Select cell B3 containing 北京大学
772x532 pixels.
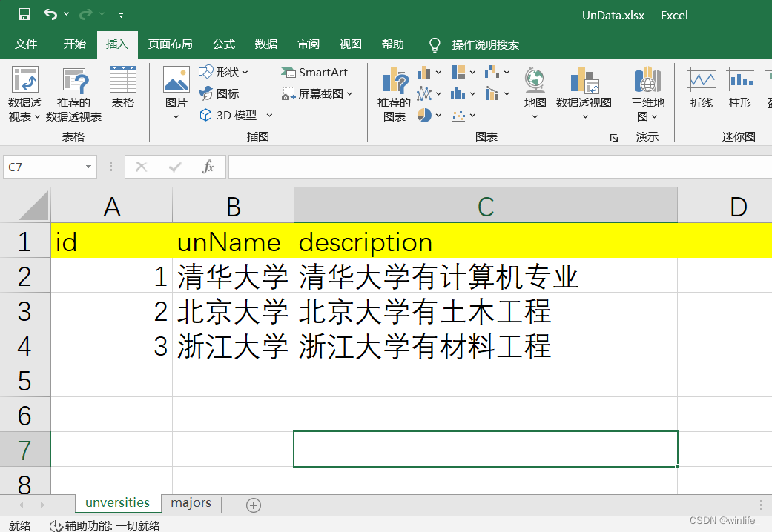(x=232, y=310)
